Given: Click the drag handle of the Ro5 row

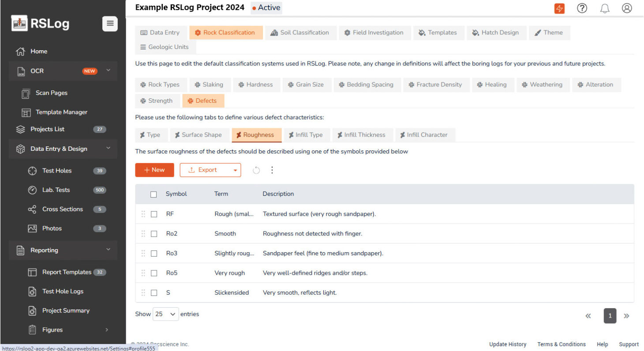Looking at the screenshot, I should [143, 273].
